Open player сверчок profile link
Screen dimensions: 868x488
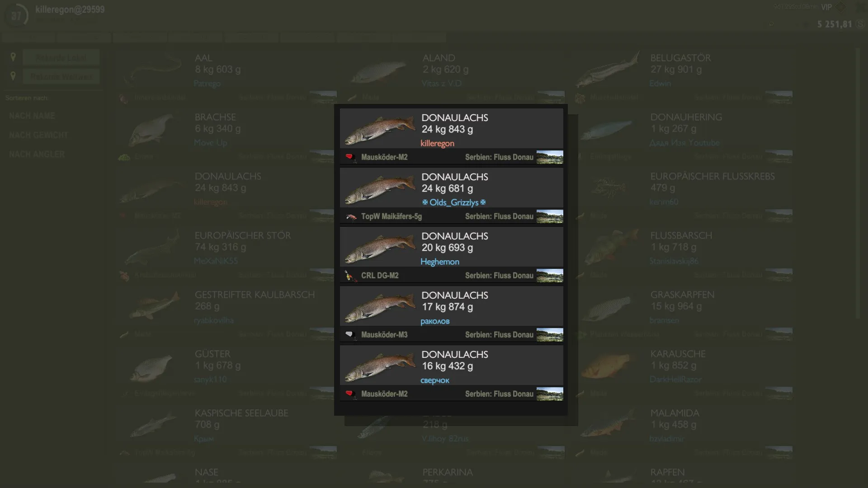(x=435, y=380)
